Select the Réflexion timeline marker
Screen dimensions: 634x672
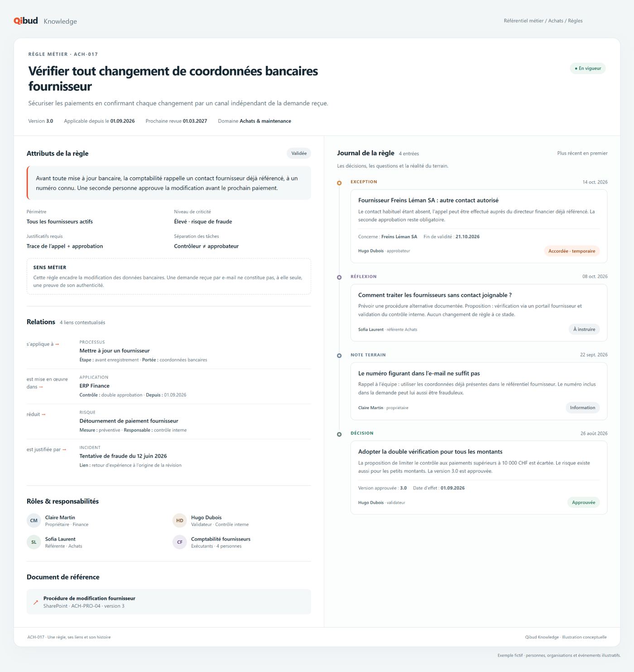[339, 277]
